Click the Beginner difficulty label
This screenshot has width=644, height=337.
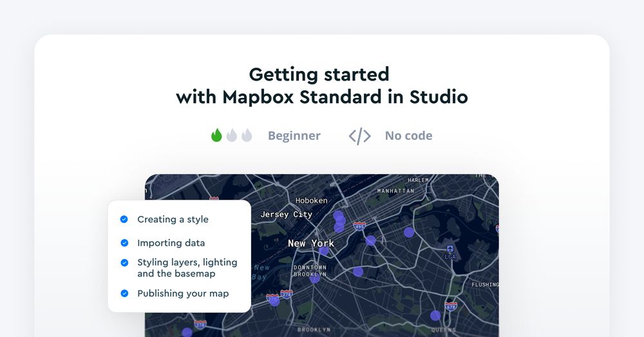(294, 135)
